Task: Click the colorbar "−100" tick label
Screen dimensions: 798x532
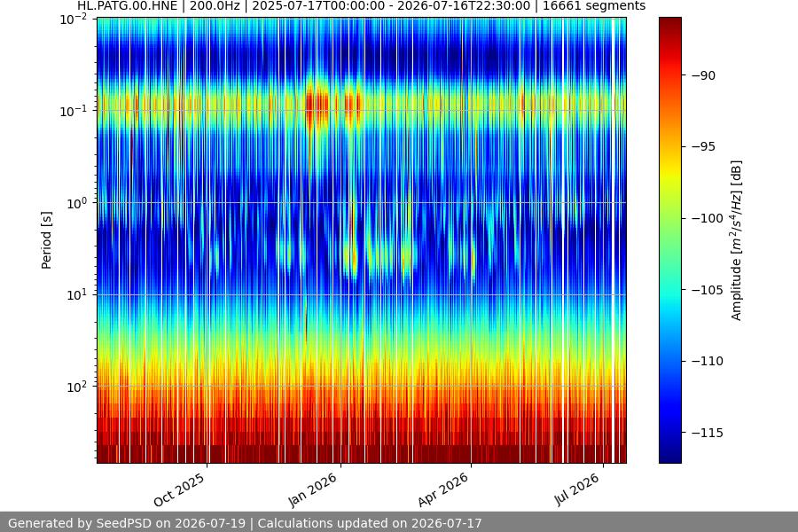Action: (708, 218)
